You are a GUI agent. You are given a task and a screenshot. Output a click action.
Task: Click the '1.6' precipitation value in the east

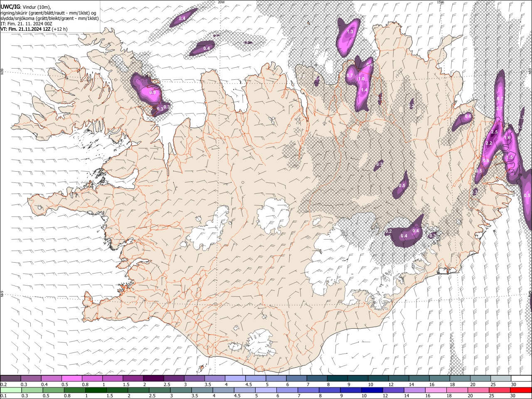click(507, 138)
